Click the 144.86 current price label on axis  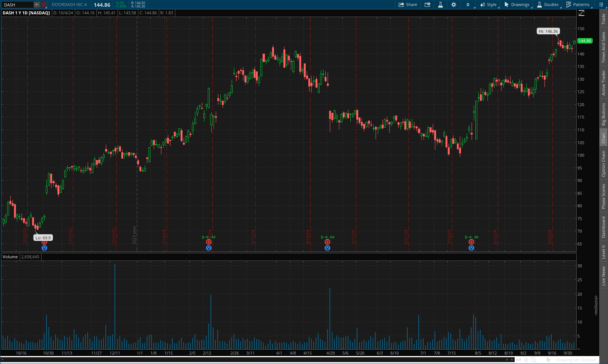point(585,41)
